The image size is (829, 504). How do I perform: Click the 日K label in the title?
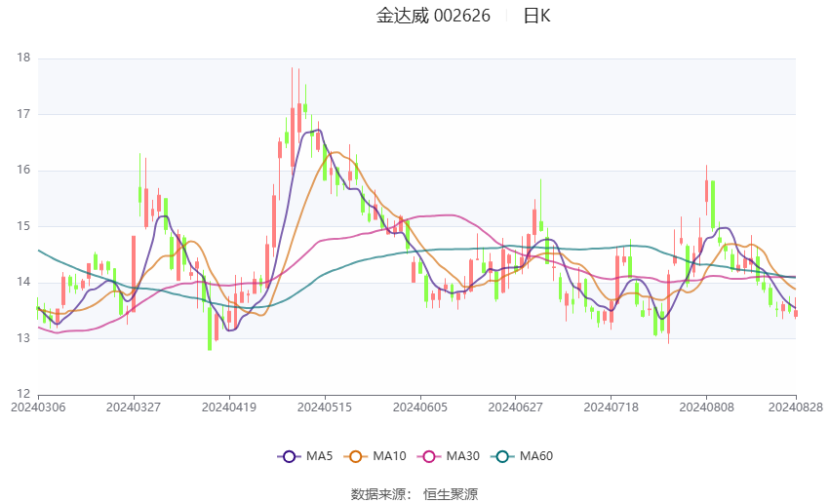536,16
